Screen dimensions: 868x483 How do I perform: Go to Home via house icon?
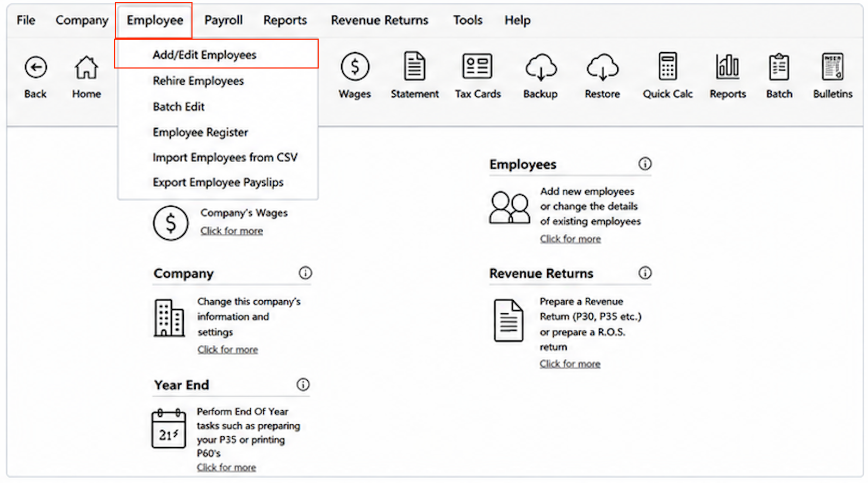[x=86, y=68]
